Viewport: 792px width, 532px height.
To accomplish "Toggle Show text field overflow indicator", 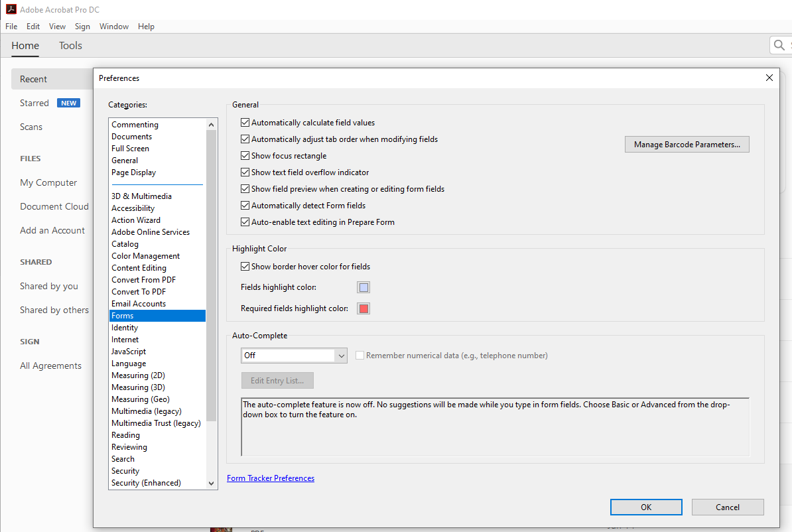I will [x=245, y=172].
